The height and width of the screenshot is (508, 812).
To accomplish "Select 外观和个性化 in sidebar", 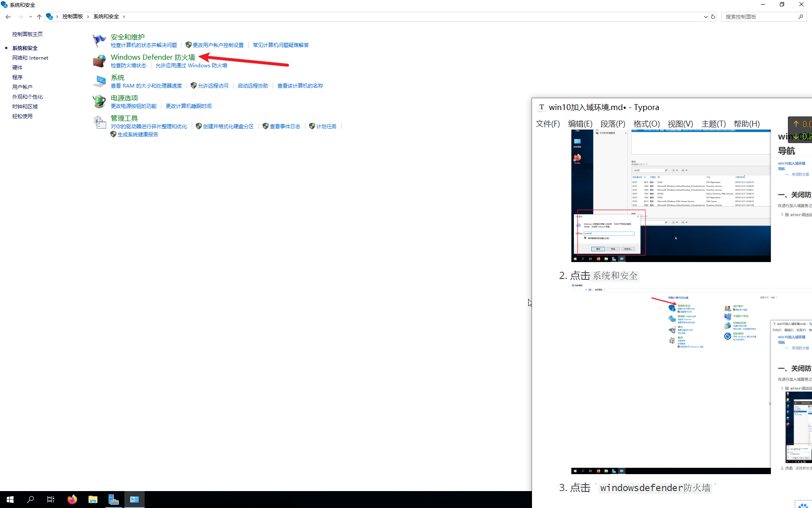I will (27, 97).
